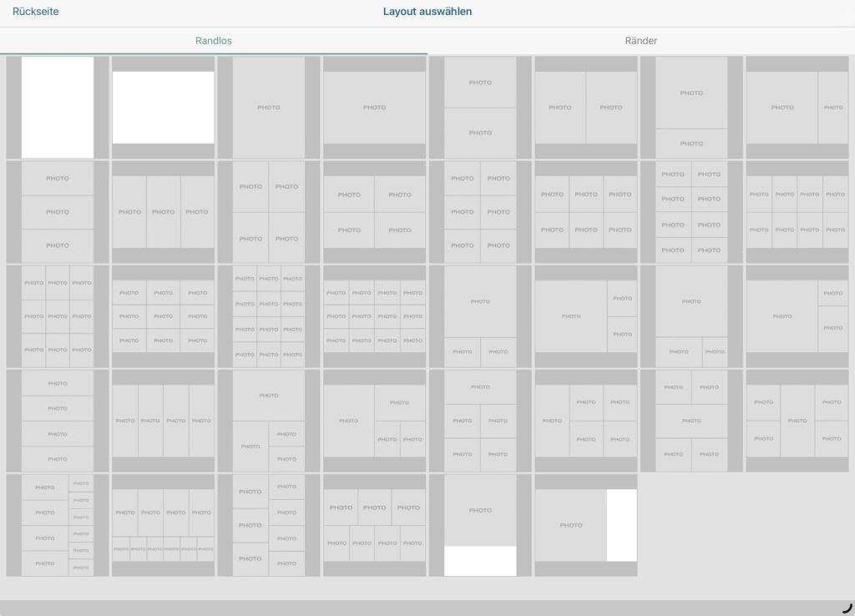855x616 pixels.
Task: Choose the landscape 4x3 twelve-photo grid layout
Action: pos(374,316)
